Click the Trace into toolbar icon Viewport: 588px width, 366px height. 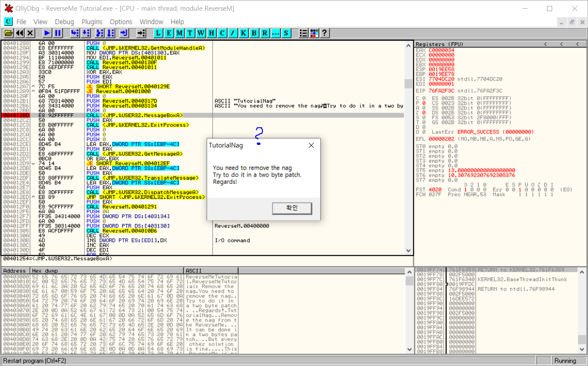point(100,33)
